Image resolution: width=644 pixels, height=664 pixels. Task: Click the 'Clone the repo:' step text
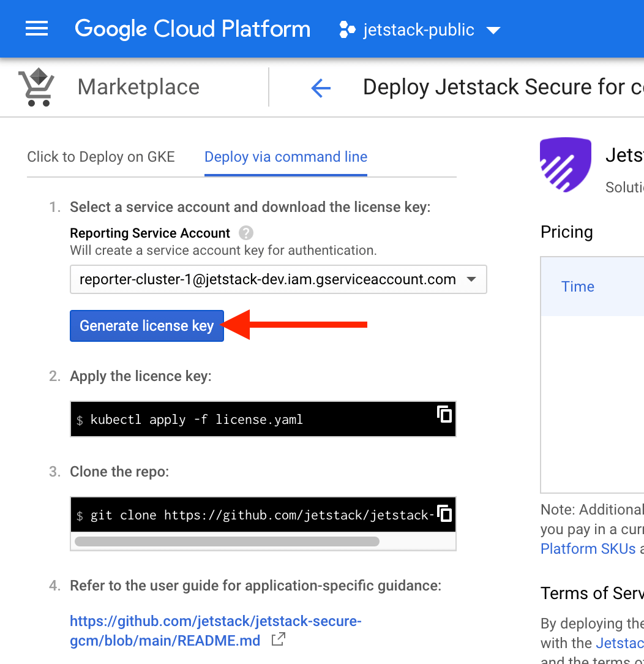(119, 472)
